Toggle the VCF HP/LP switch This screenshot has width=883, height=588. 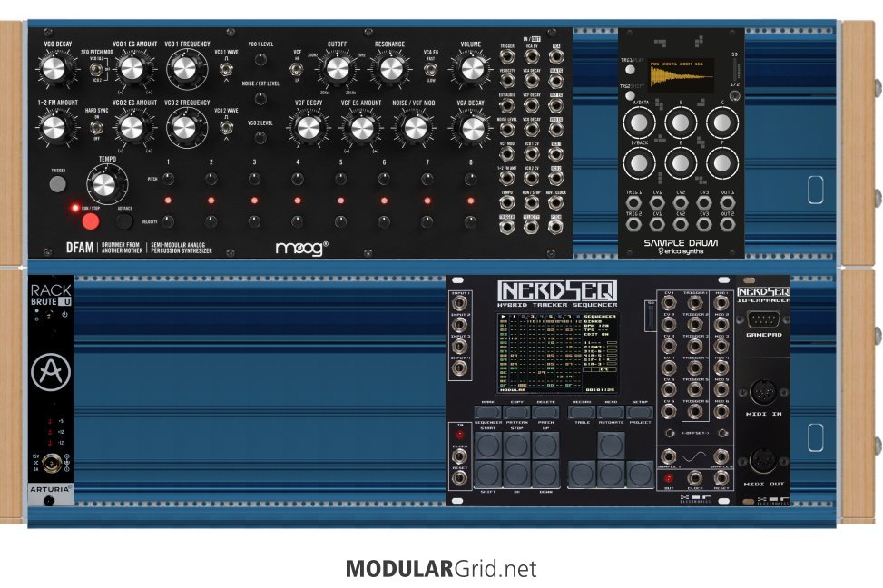pos(297,69)
